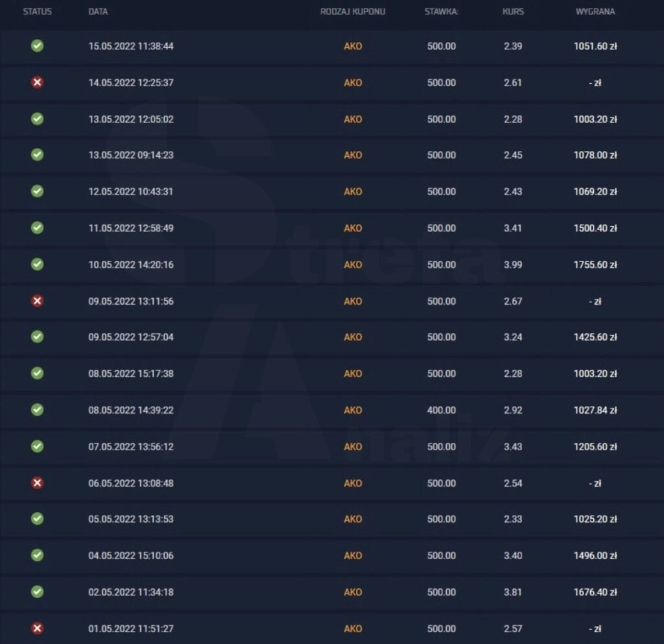The width and height of the screenshot is (664, 644).
Task: Click the KURS column header
Action: point(513,12)
